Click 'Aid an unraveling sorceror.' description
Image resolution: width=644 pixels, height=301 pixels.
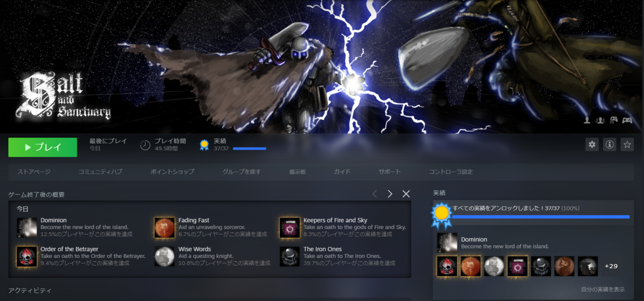point(211,227)
